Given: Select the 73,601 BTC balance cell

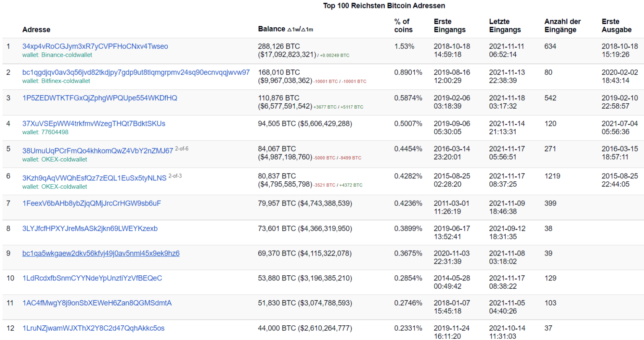Looking at the screenshot, I should [x=305, y=228].
